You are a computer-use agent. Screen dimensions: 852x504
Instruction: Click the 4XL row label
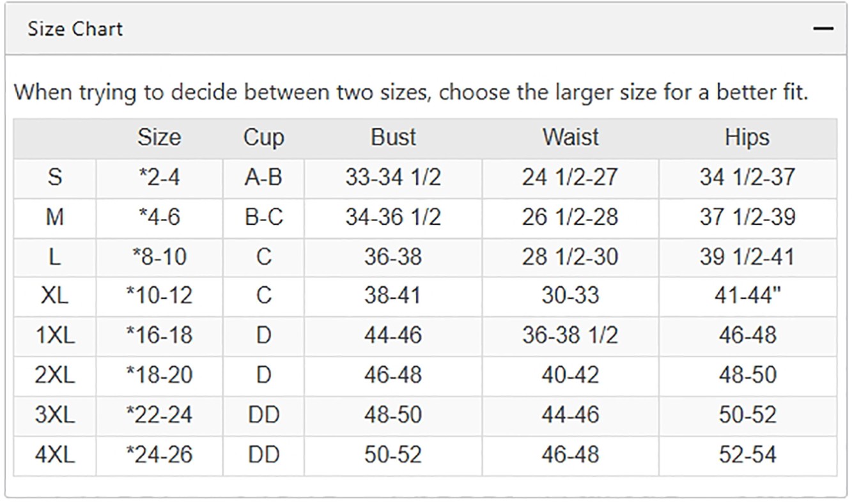(54, 454)
